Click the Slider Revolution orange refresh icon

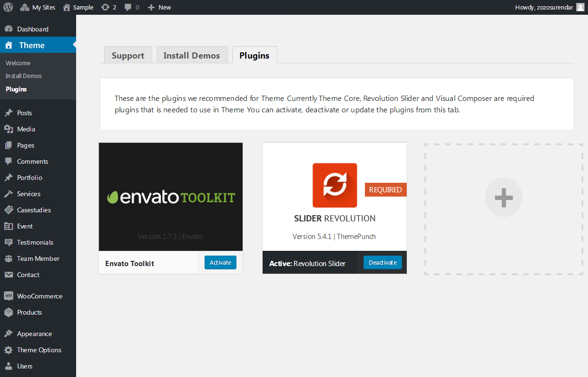click(334, 185)
